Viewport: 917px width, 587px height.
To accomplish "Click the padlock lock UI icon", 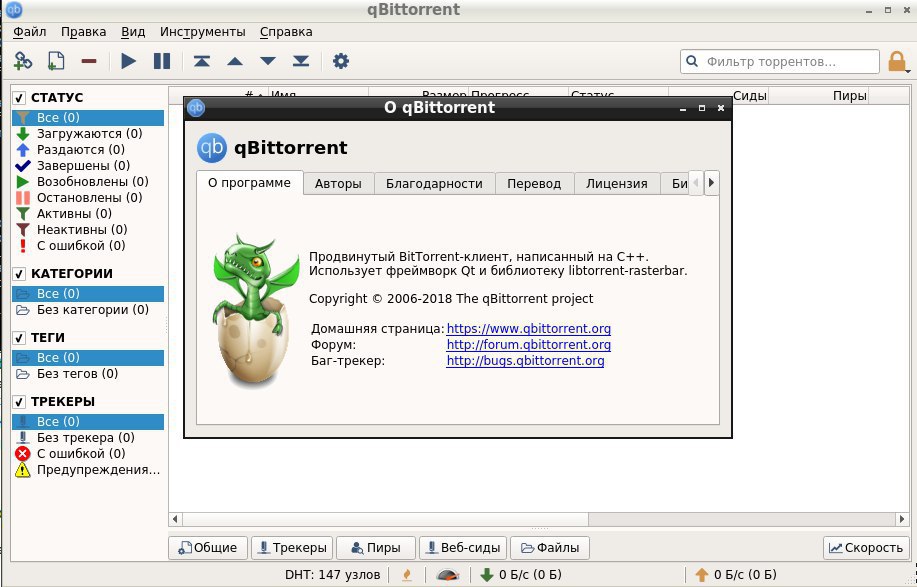I will tap(896, 61).
